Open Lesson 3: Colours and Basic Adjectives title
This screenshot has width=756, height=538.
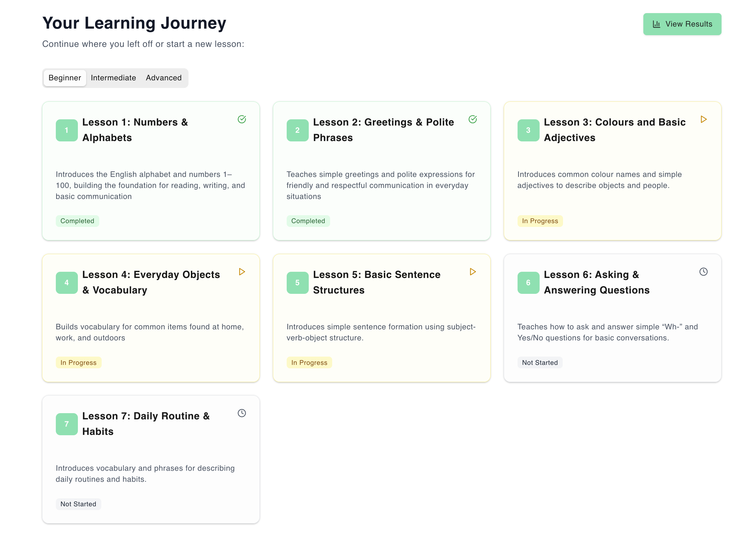pos(614,130)
